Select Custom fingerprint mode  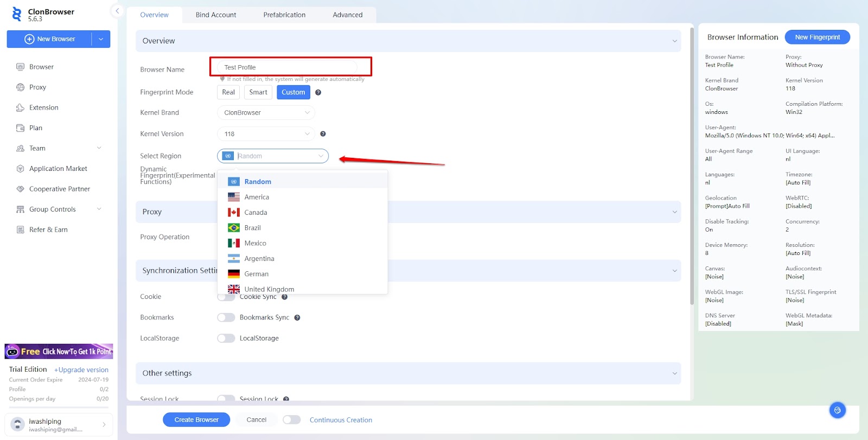(293, 92)
